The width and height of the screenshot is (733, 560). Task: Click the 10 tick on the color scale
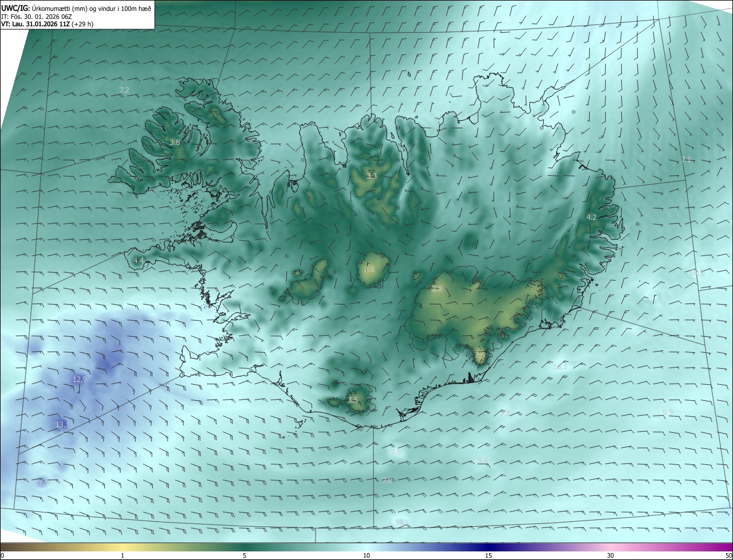pyautogui.click(x=366, y=555)
